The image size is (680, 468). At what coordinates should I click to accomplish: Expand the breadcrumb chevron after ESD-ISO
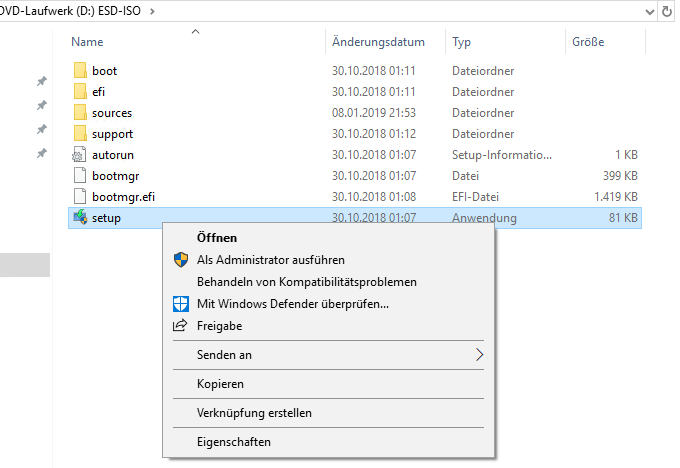pos(152,12)
